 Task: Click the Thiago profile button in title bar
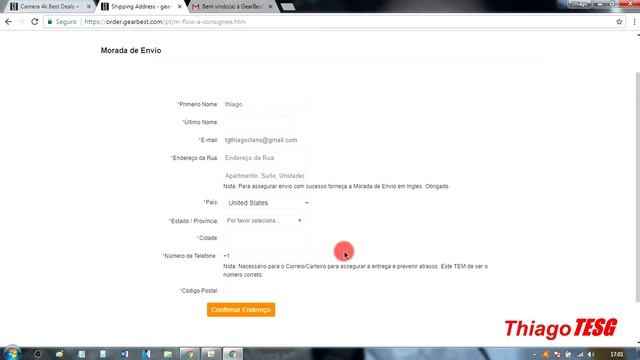579,4
